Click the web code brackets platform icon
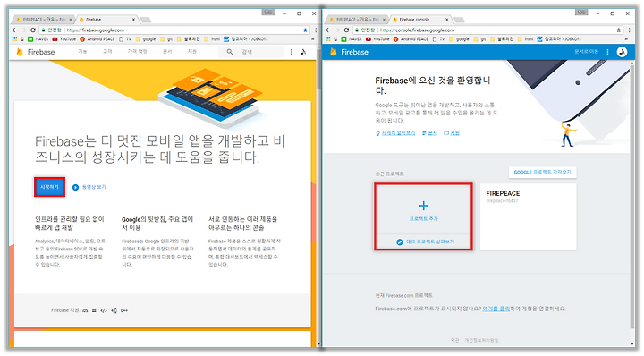The image size is (644, 356). coord(104,310)
